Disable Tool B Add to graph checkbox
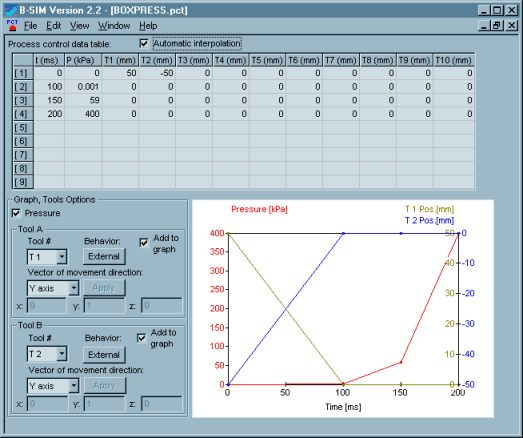This screenshot has width=523, height=438. coord(141,338)
